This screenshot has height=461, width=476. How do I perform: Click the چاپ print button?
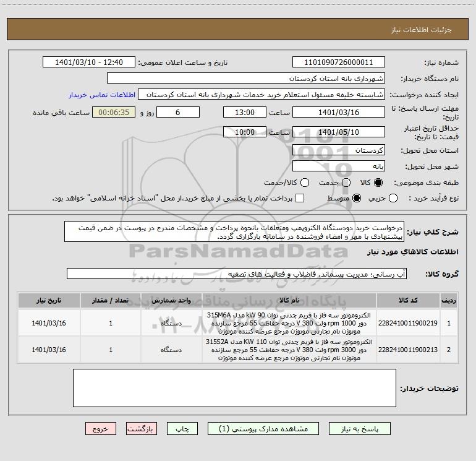point(182,429)
